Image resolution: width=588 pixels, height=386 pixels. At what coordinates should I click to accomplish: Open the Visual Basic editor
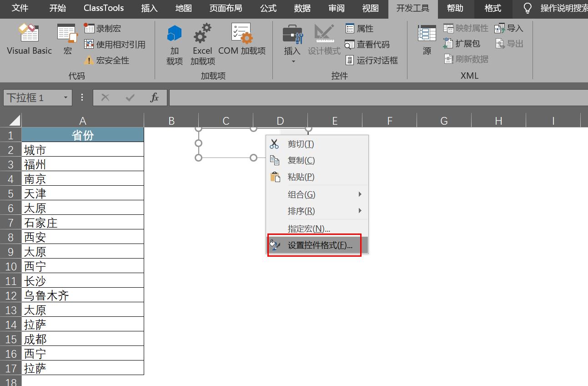pos(29,40)
